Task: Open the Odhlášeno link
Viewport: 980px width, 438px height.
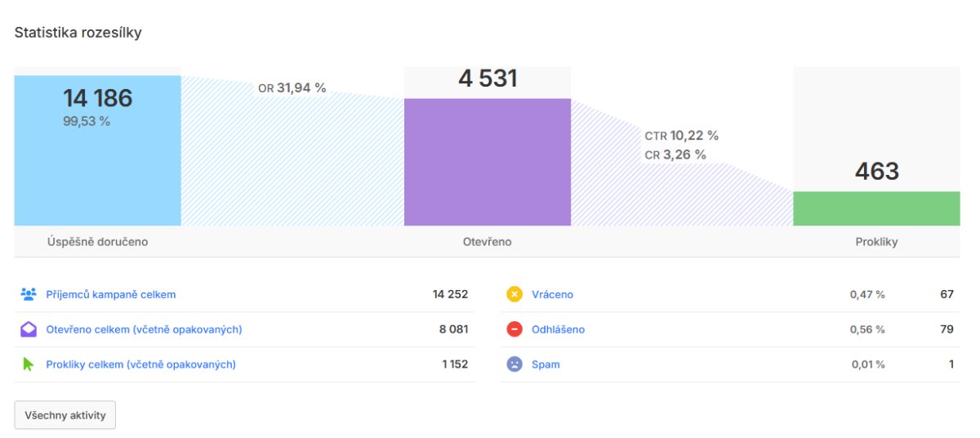Action: [x=559, y=329]
